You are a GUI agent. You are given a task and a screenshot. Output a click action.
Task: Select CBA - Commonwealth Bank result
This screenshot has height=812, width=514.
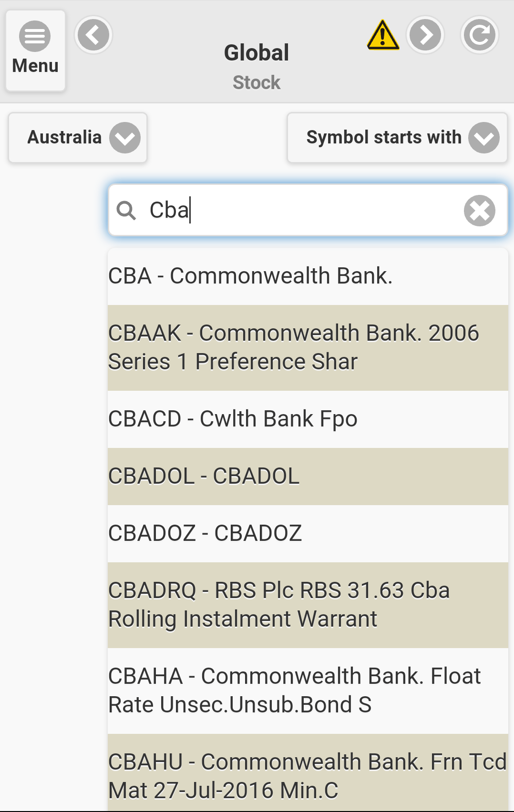308,276
